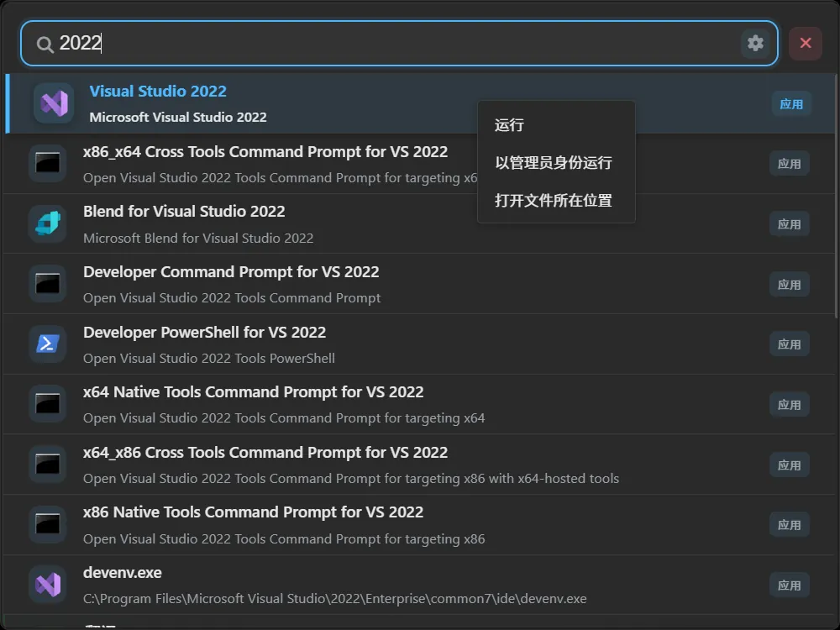Click subtitle ending "targeting x86 with x64-hosted tools"
The width and height of the screenshot is (840, 630).
tap(351, 479)
